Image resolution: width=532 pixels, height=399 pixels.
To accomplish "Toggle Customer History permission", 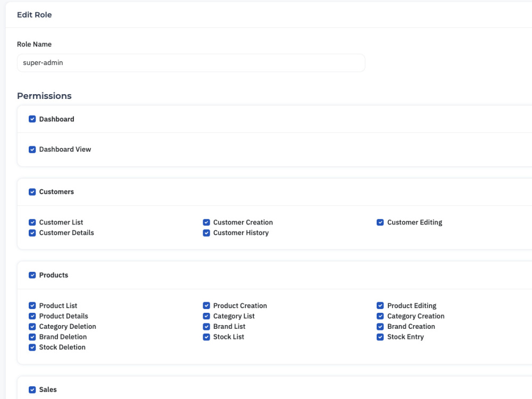I will click(x=206, y=233).
